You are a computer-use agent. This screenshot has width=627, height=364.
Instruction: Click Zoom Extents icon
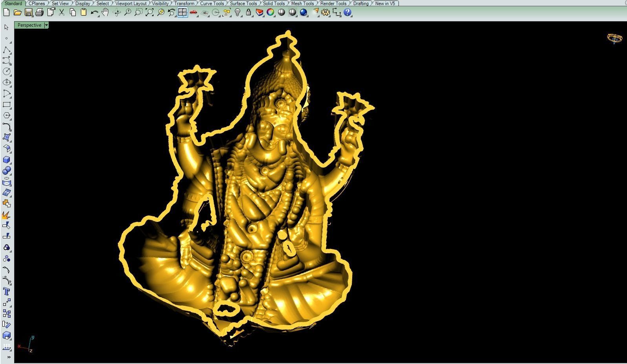pos(150,13)
